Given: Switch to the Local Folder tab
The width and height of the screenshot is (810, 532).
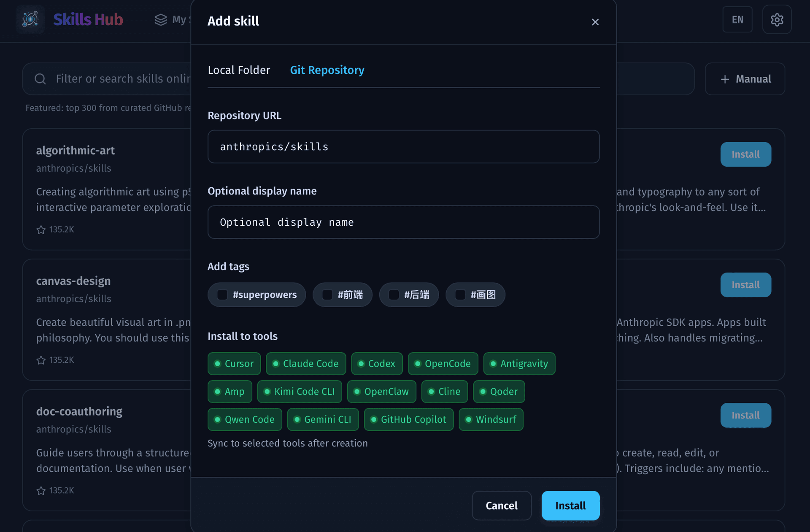Looking at the screenshot, I should 239,70.
